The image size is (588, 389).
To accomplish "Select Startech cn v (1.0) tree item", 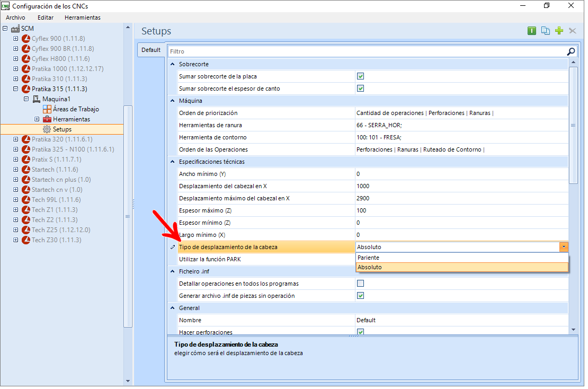I will pos(57,190).
